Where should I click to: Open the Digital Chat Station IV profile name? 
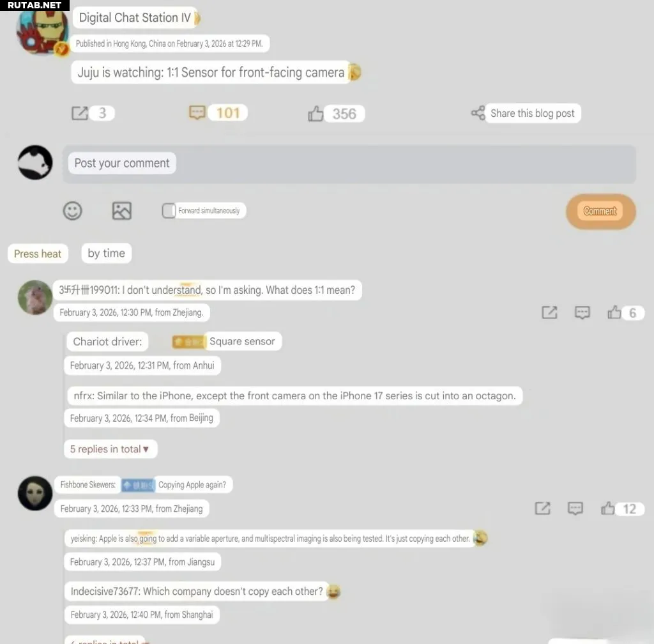click(135, 17)
